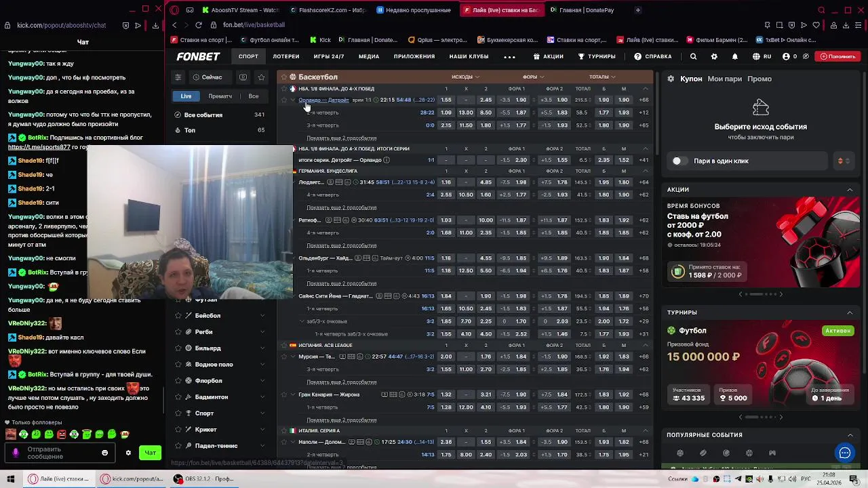Select odds 1.55 for Орландо win
868x488 pixels.
tap(446, 100)
